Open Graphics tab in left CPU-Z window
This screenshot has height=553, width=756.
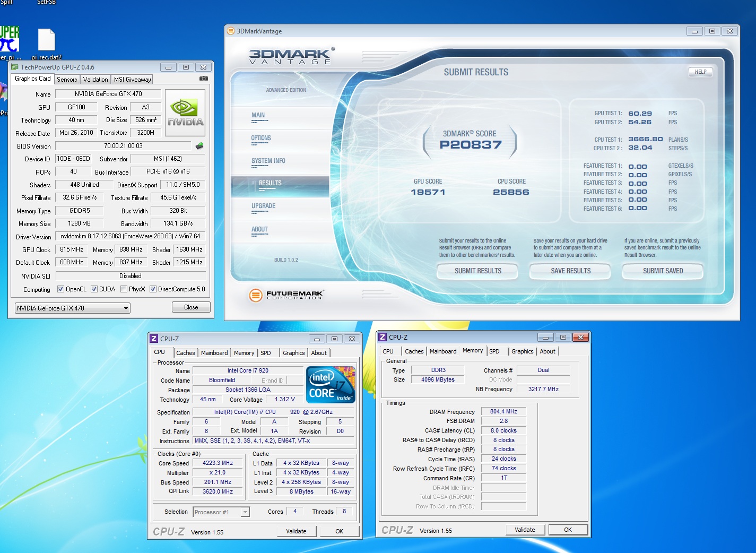pos(294,353)
